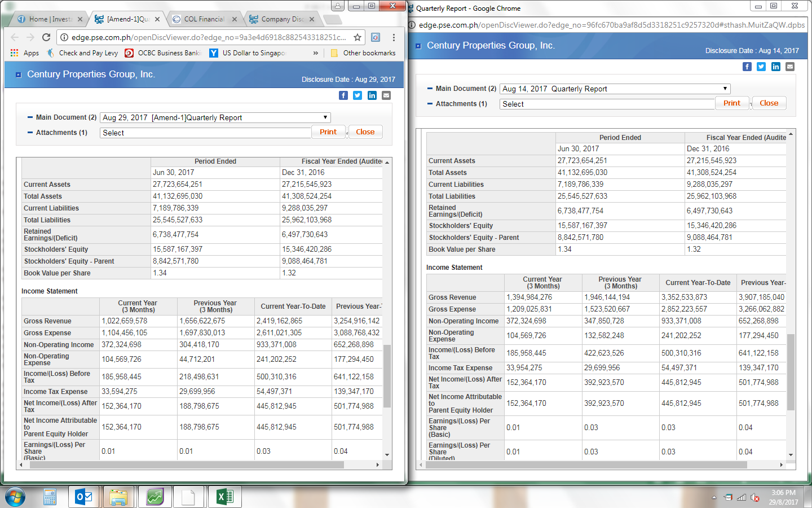This screenshot has height=508, width=812.
Task: Go back in left Chrome window
Action: pyautogui.click(x=15, y=37)
